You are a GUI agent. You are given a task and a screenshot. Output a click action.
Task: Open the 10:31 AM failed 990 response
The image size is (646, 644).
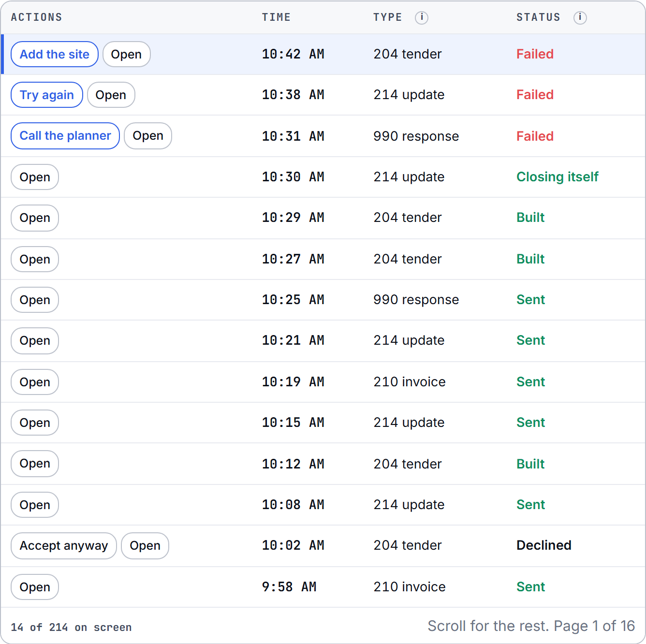148,136
